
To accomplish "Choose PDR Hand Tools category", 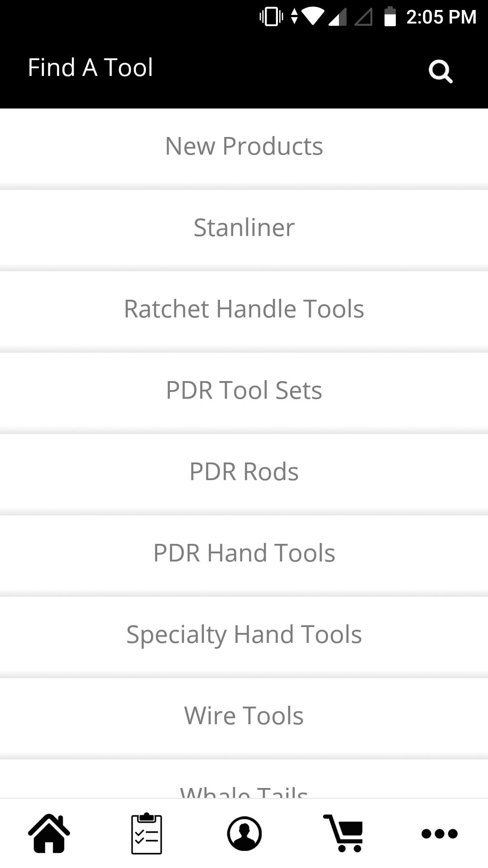I will click(244, 553).
